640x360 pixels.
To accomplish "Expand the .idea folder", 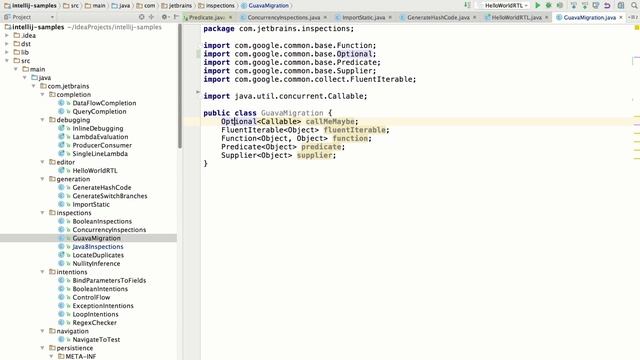I will pyautogui.click(x=7, y=36).
